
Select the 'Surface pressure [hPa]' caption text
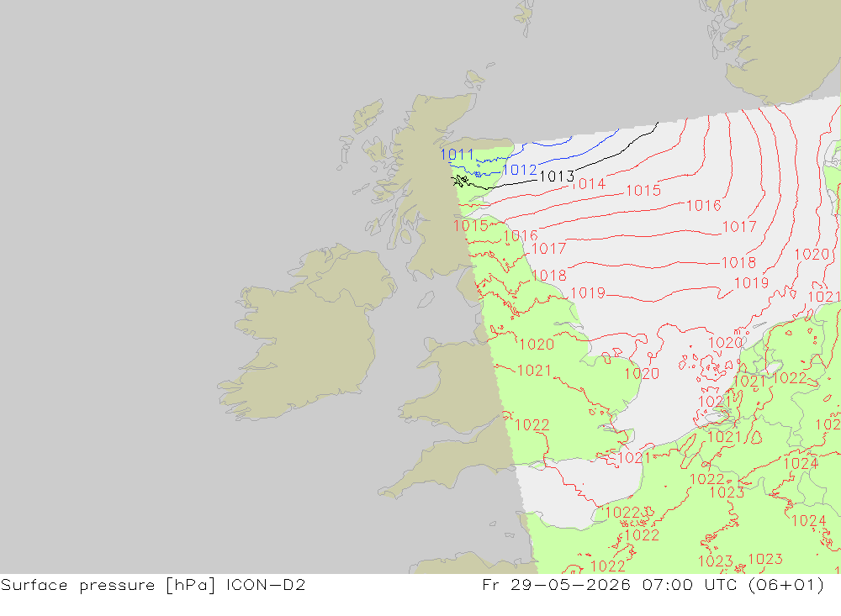[108, 585]
